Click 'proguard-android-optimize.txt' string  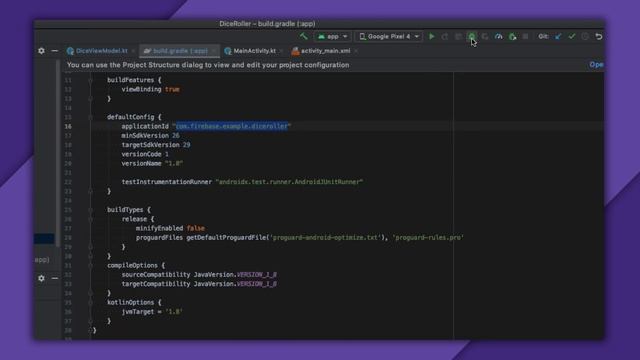click(325, 238)
